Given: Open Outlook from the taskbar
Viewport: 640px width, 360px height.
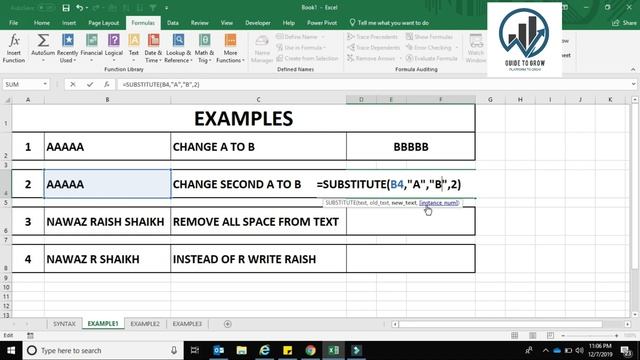Looking at the screenshot, I should [219, 350].
